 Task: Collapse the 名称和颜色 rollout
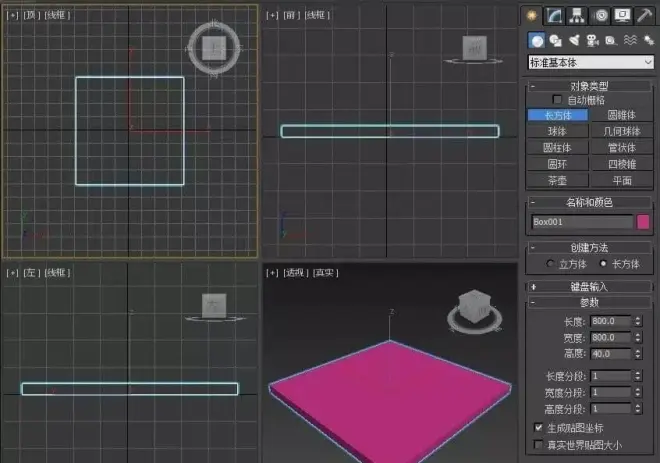(589, 202)
